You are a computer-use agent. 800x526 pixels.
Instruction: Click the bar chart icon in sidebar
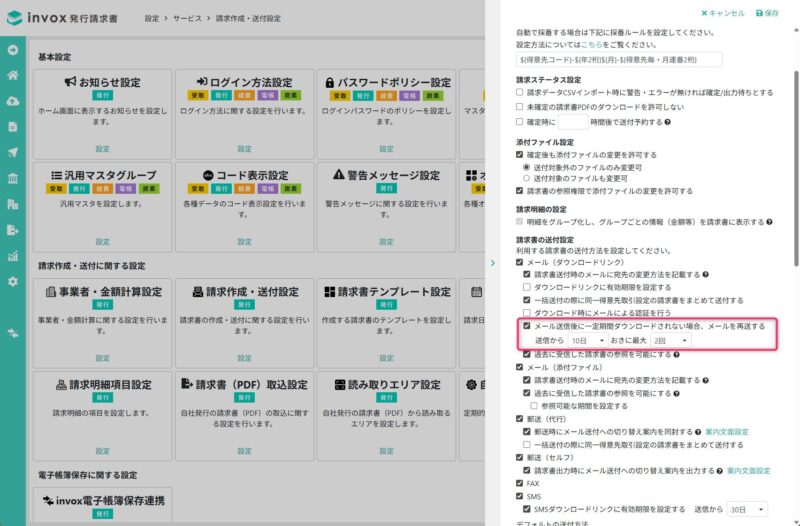13,255
